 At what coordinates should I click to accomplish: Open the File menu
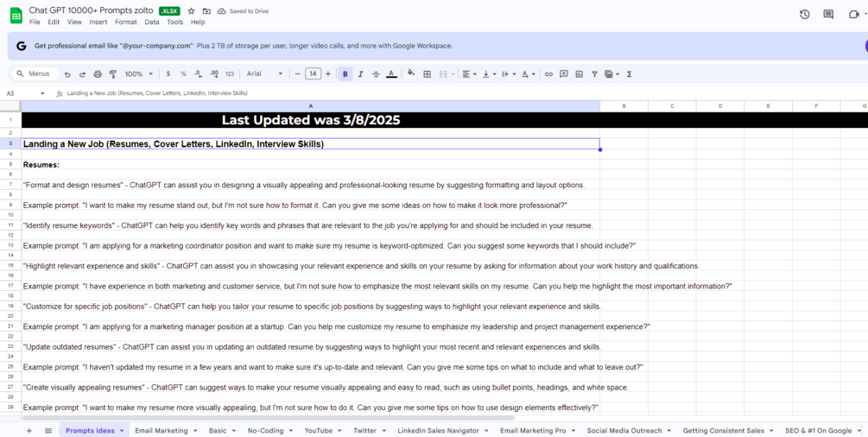coord(35,22)
